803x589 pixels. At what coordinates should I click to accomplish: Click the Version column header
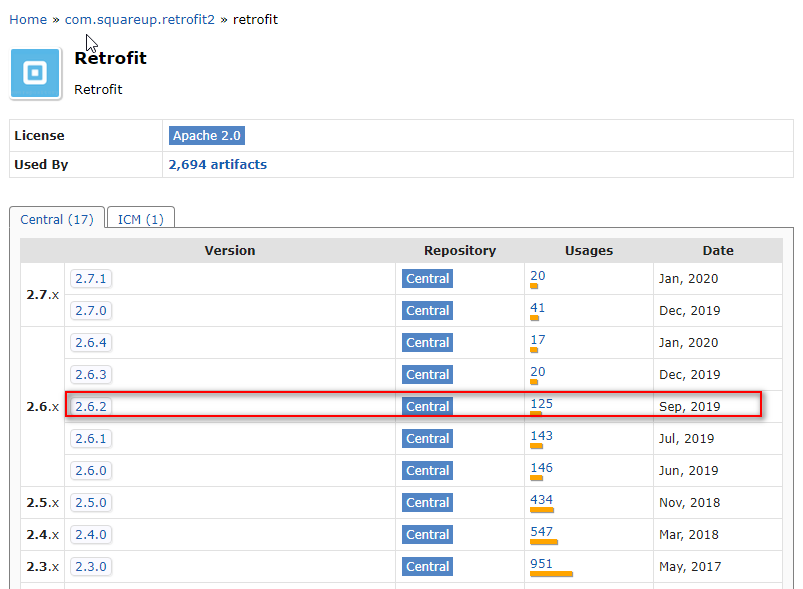[x=229, y=250]
